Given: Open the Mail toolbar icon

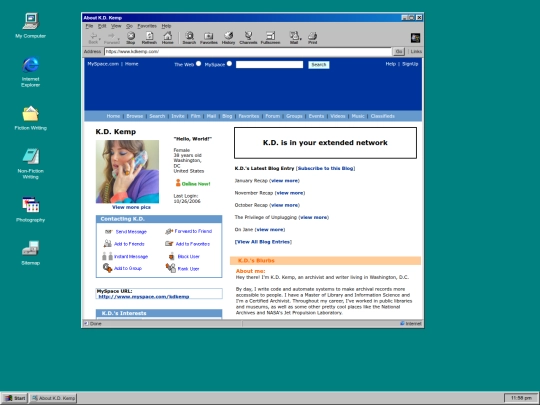Looking at the screenshot, I should pyautogui.click(x=294, y=38).
